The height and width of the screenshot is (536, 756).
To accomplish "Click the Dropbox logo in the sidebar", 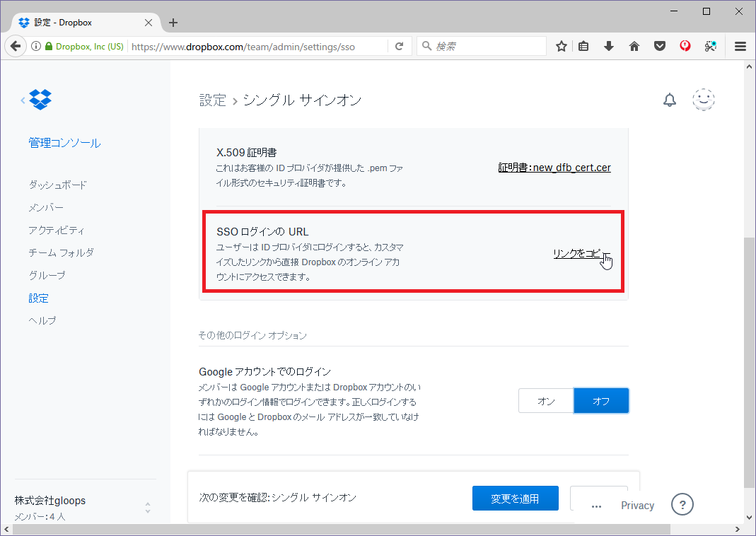I will 40,99.
